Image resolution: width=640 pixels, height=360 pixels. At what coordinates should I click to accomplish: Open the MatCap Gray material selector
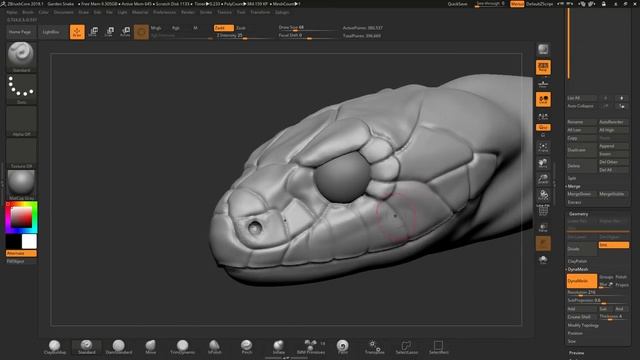tap(21, 185)
